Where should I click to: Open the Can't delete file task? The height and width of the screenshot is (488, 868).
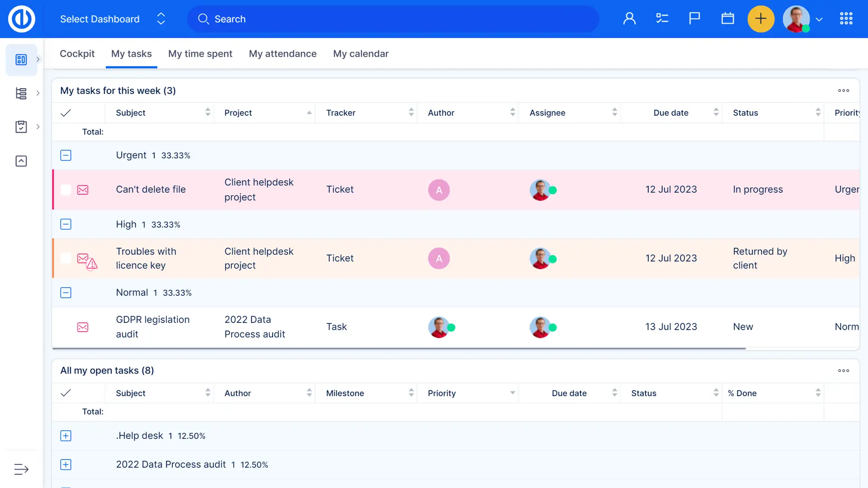(151, 190)
